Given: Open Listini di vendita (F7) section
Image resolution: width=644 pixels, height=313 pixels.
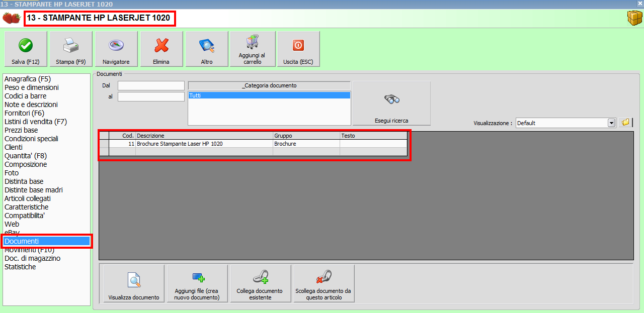Looking at the screenshot, I should [x=36, y=122].
